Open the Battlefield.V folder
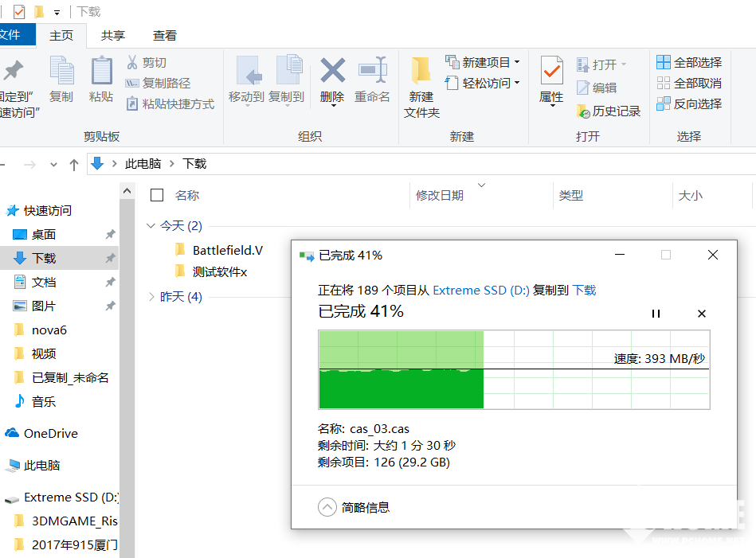Viewport: 756px width, 558px height. (227, 250)
